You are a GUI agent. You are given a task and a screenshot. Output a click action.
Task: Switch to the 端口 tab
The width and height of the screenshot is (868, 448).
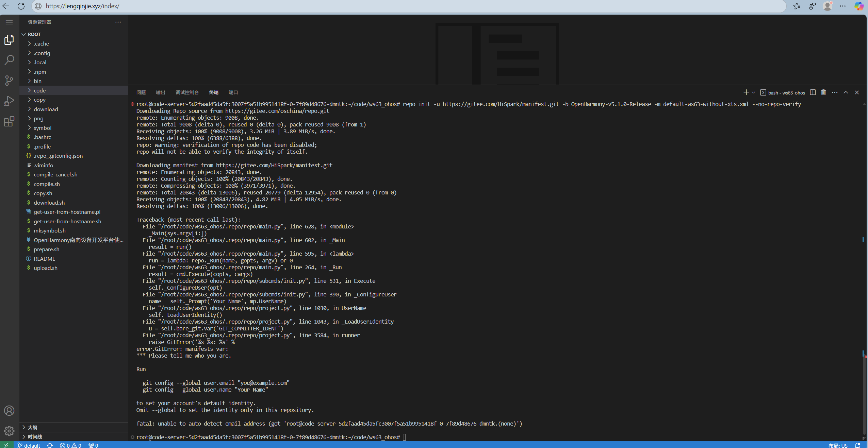point(233,92)
